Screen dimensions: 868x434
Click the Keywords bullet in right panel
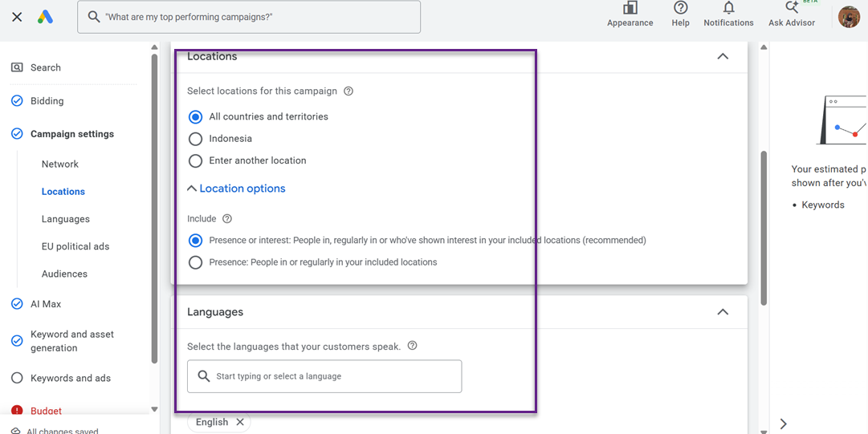[x=824, y=205]
